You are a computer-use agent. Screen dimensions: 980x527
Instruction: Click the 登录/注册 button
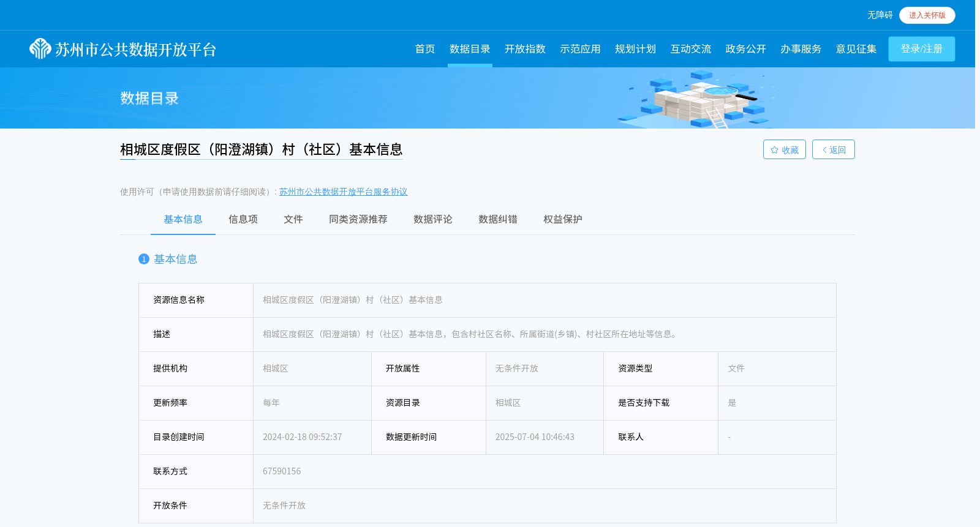tap(922, 49)
